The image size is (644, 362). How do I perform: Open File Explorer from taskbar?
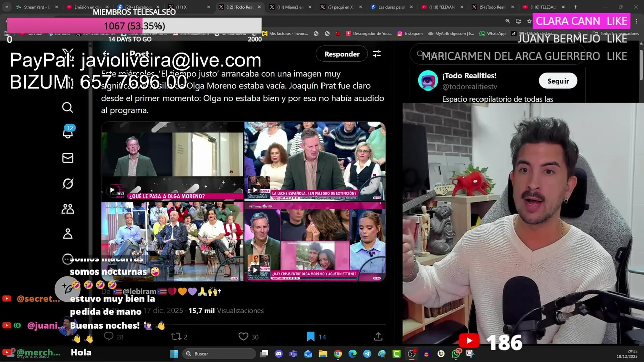point(323,354)
